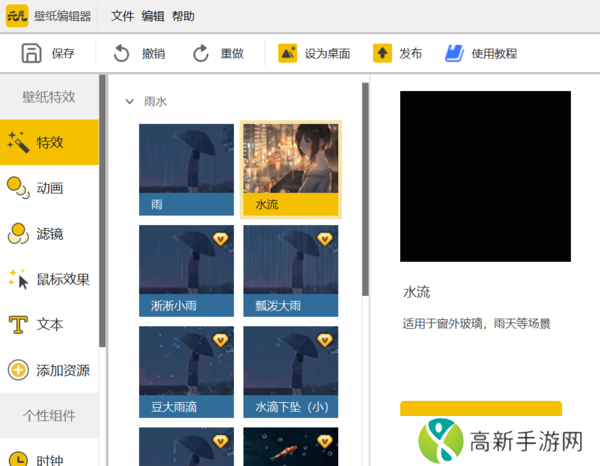The height and width of the screenshot is (466, 600).
Task: Switch to the 特效 sidebar tab
Action: (49, 142)
